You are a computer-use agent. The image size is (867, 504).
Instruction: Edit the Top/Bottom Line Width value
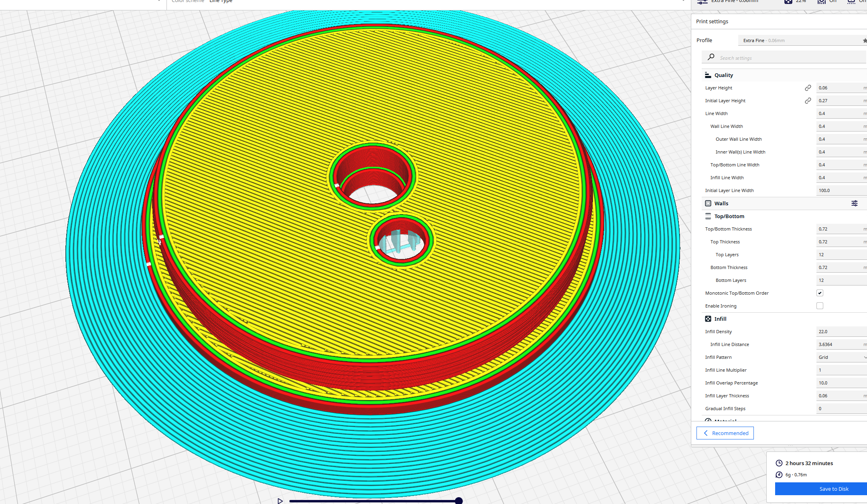pos(842,165)
